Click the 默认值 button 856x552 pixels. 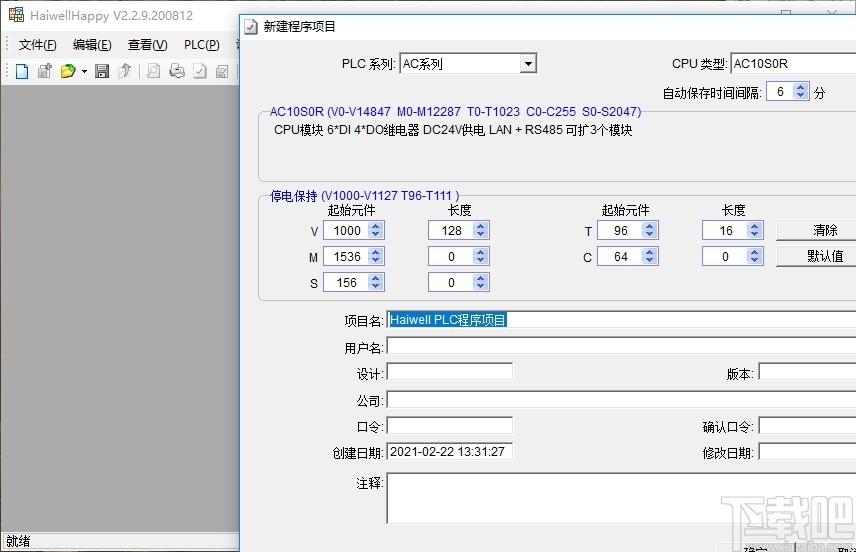(x=817, y=256)
